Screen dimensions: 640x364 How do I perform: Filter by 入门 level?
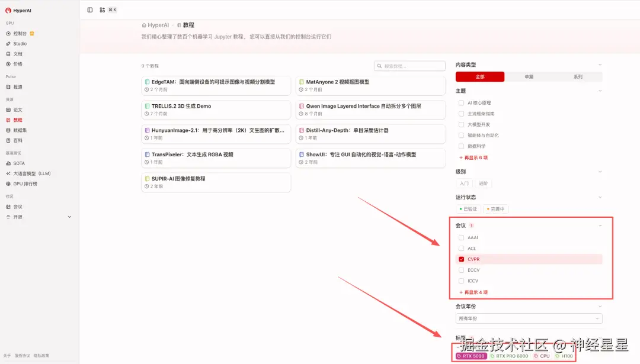464,183
